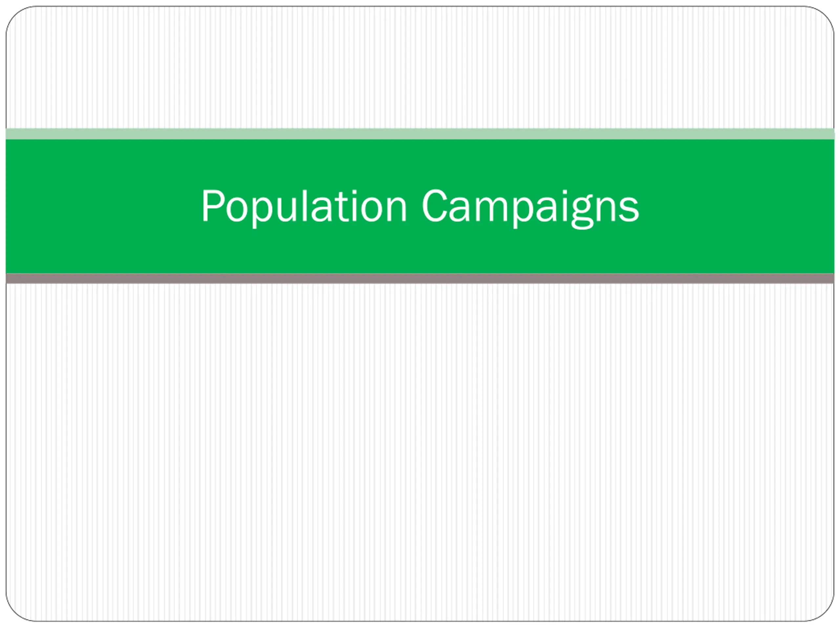Click the slide's rounded bottom-right corner
This screenshot has width=840, height=630.
(825, 612)
